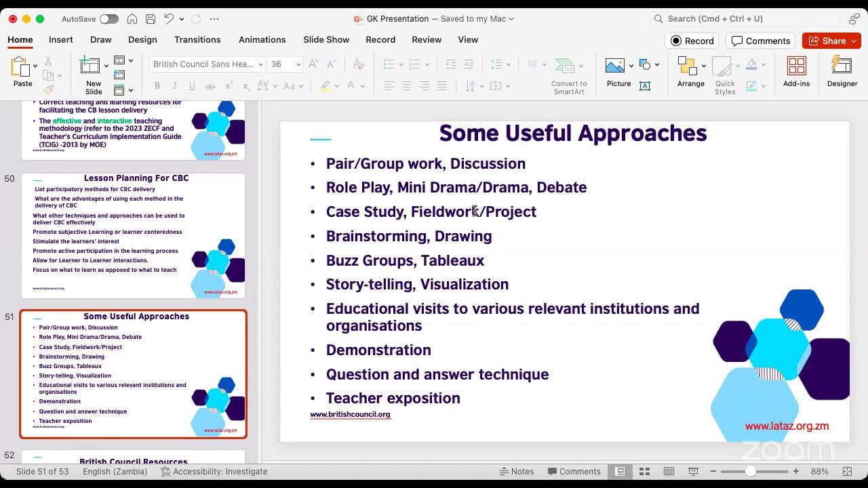Apply Bold formatting
868x488 pixels.
click(157, 86)
